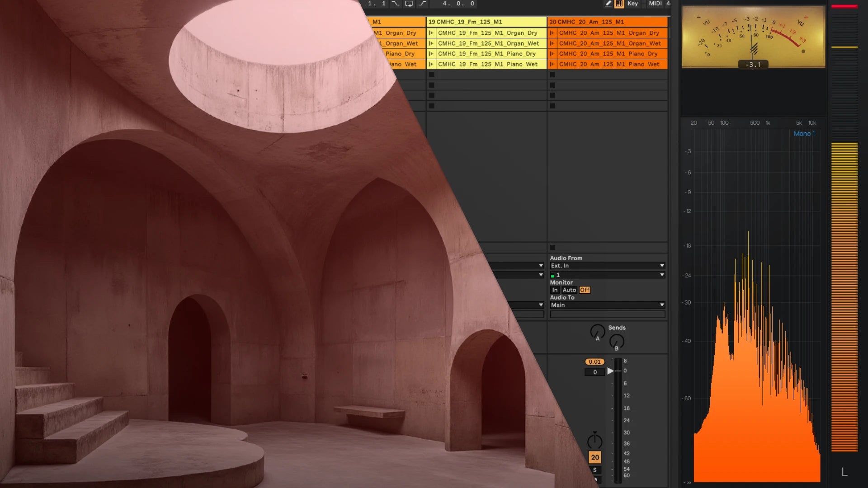868x488 pixels.
Task: Toggle the Draw Mode pencil icon
Action: 608,4
